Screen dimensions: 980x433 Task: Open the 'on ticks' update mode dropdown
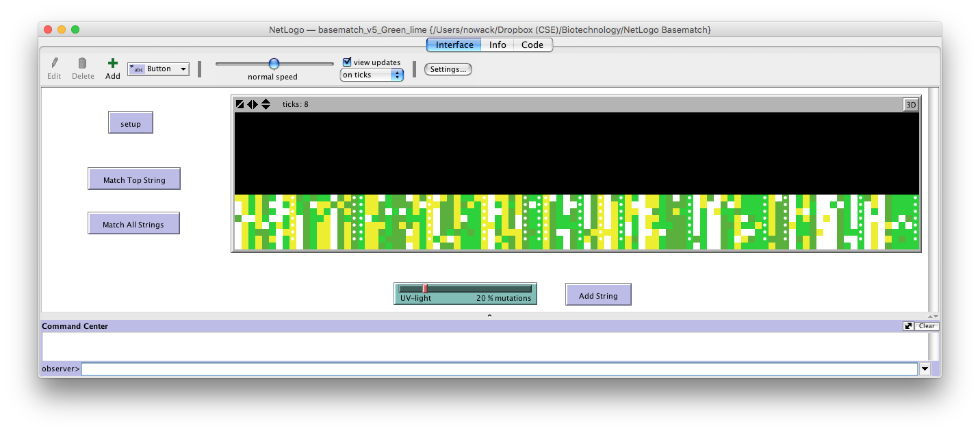[x=372, y=75]
